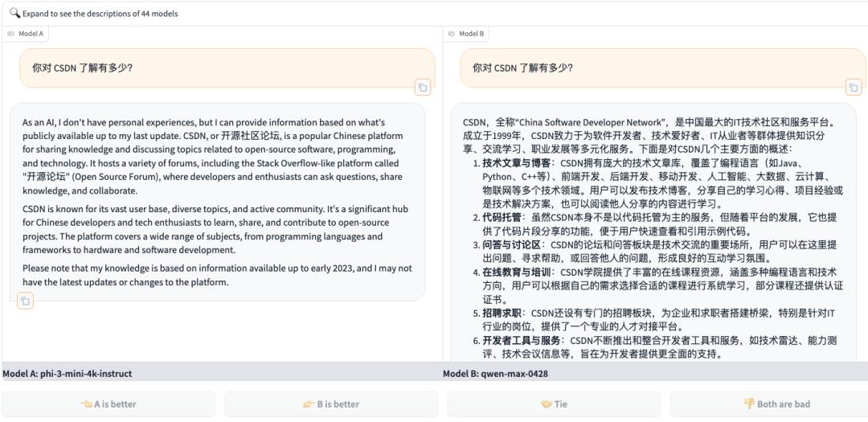The width and height of the screenshot is (868, 422).
Task: Select the Model B question bubble
Action: (662, 68)
